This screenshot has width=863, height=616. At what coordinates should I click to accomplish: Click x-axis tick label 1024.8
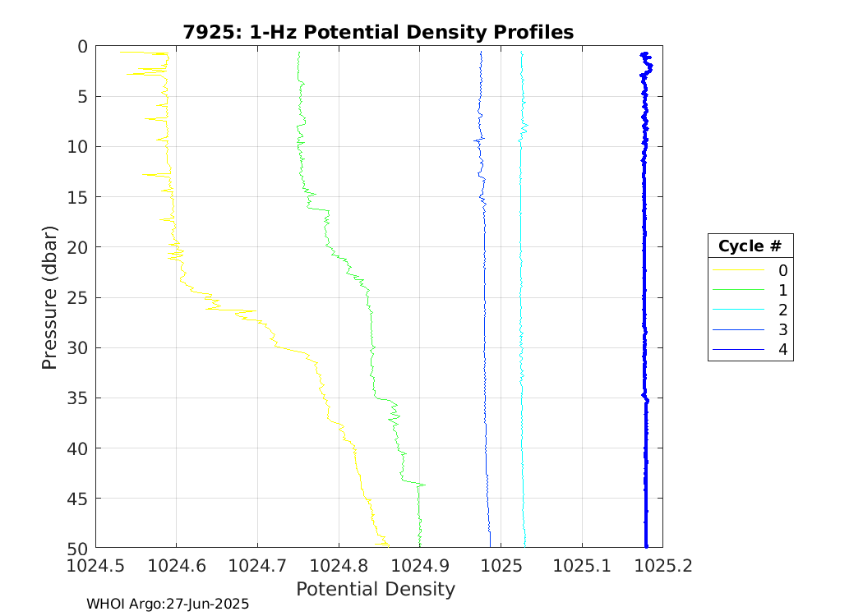339,565
